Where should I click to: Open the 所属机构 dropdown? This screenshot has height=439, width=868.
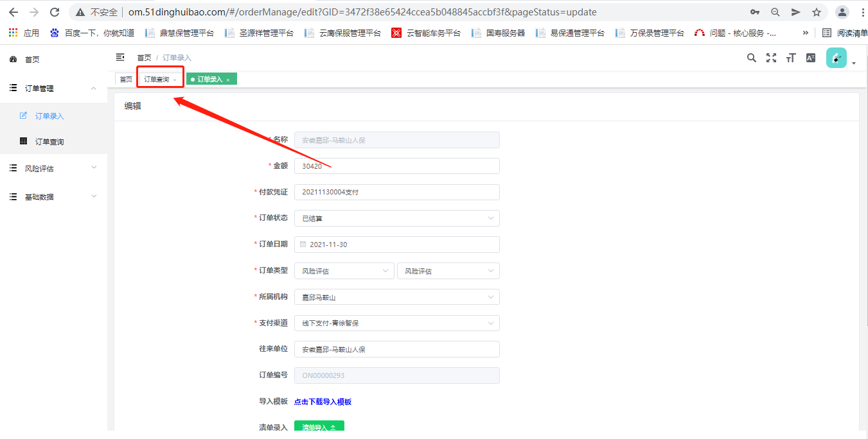[x=396, y=297]
